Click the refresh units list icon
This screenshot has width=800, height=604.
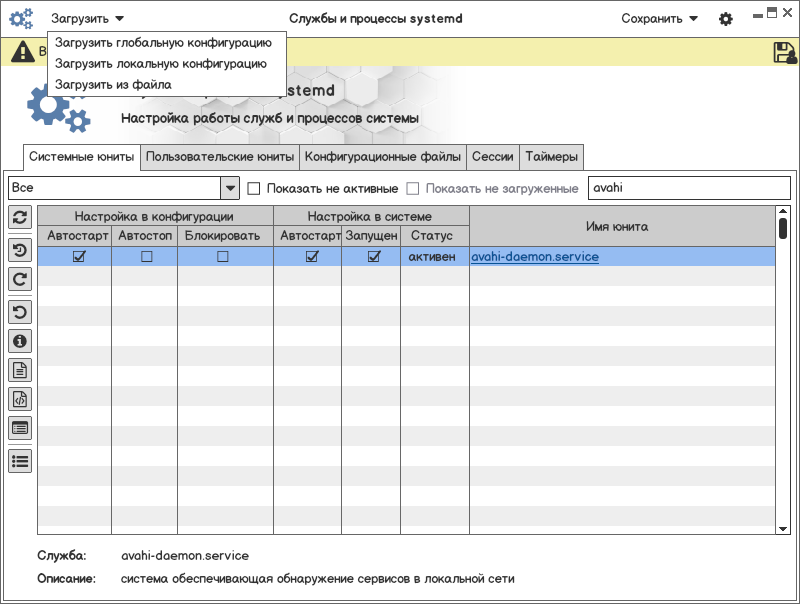click(20, 217)
